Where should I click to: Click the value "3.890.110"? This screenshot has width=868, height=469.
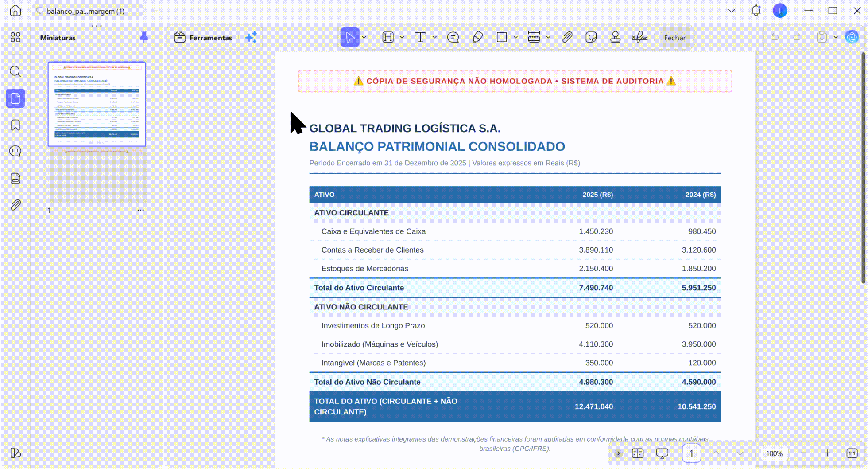(596, 250)
